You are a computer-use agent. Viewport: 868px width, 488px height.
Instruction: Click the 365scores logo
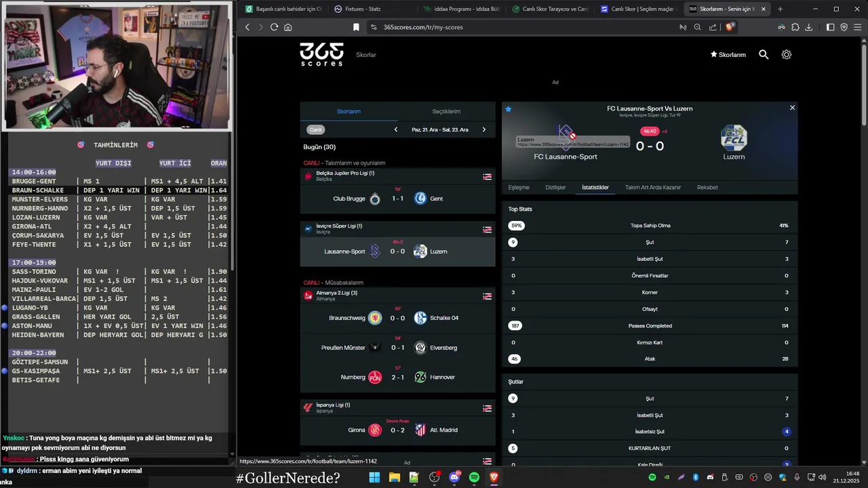tap(321, 54)
